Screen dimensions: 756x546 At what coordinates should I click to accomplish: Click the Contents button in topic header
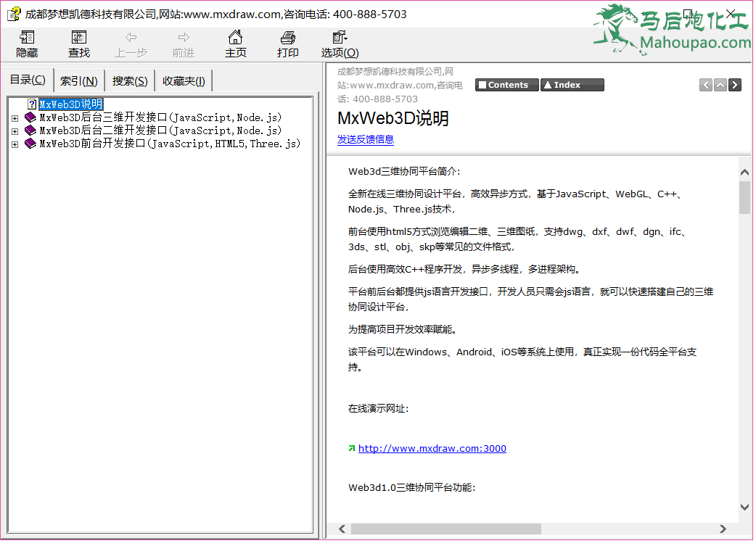pos(507,85)
